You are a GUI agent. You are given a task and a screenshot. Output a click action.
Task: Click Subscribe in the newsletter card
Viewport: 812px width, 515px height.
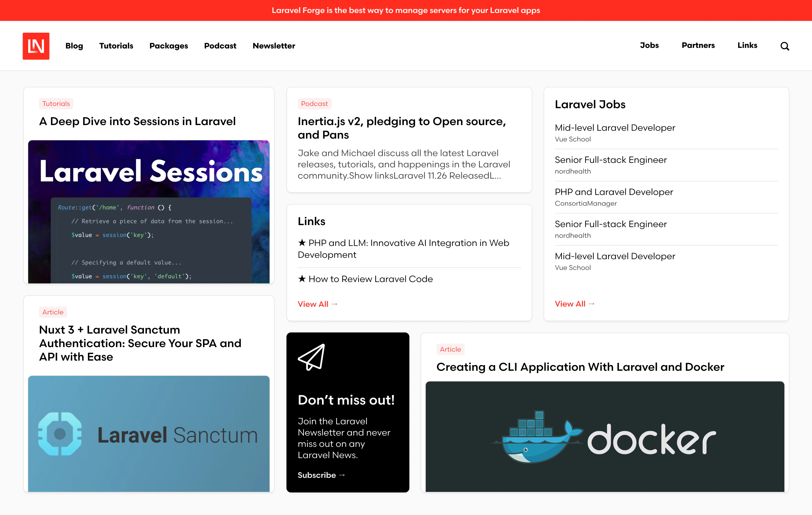point(321,475)
